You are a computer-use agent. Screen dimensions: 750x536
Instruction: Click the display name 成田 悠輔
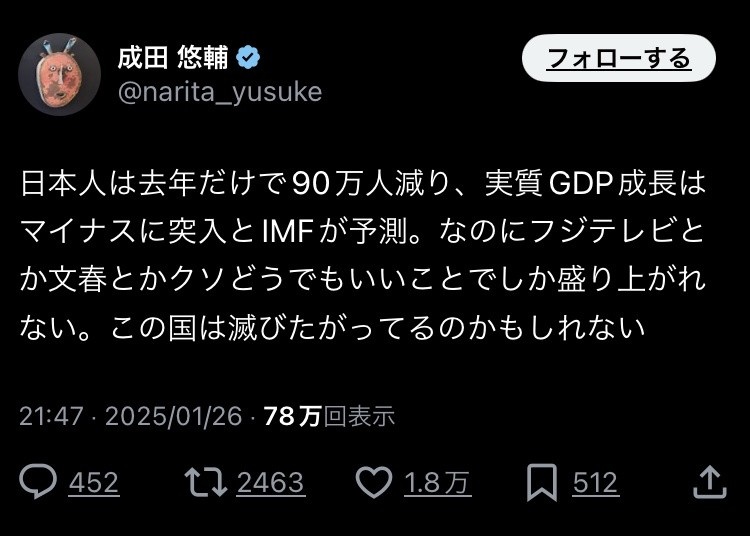click(x=174, y=58)
